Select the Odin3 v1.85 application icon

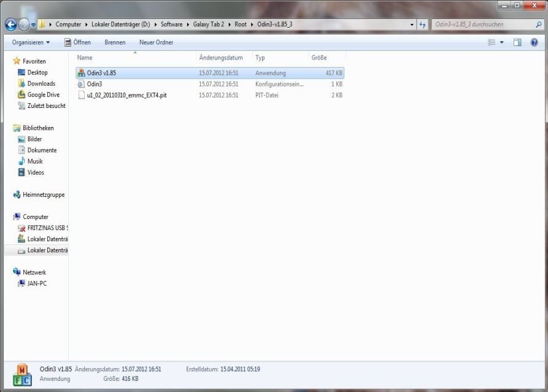pyautogui.click(x=82, y=73)
